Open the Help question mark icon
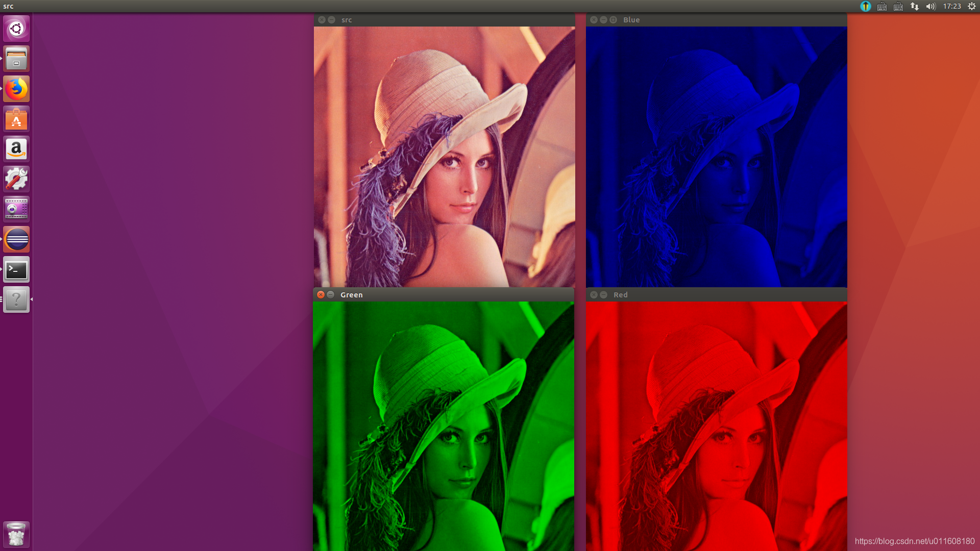This screenshot has width=980, height=551. (16, 300)
